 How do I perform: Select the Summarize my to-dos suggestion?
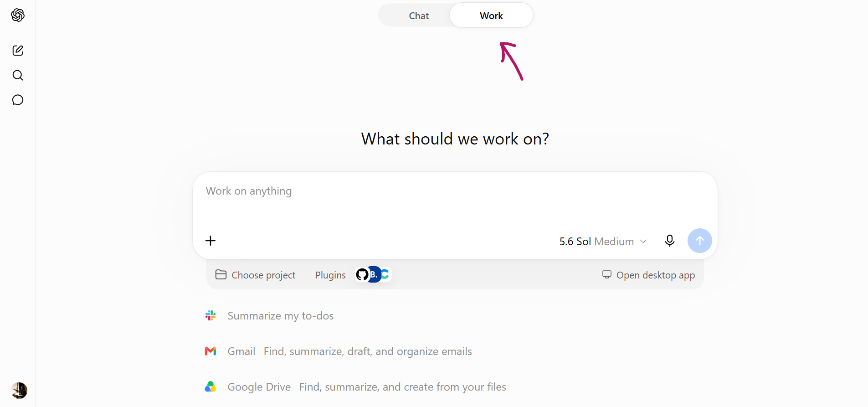click(x=281, y=316)
